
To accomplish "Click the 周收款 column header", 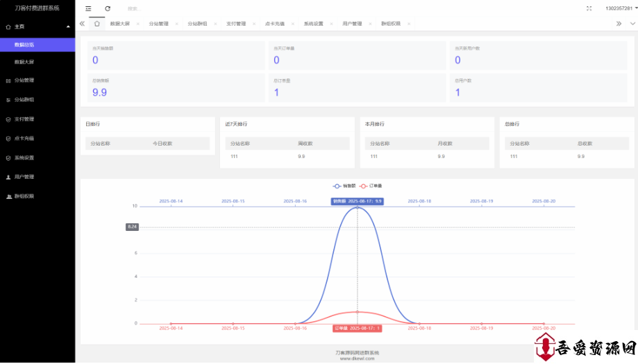I will click(305, 144).
